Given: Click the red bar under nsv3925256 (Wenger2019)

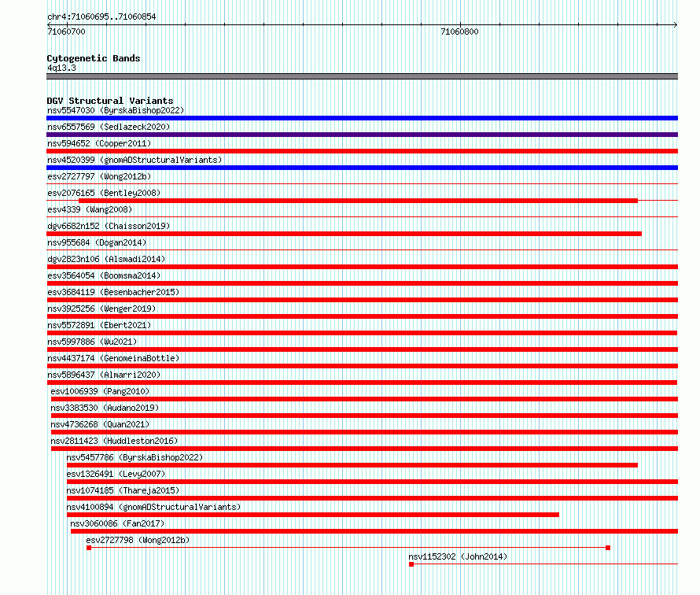Looking at the screenshot, I should click(362, 316).
